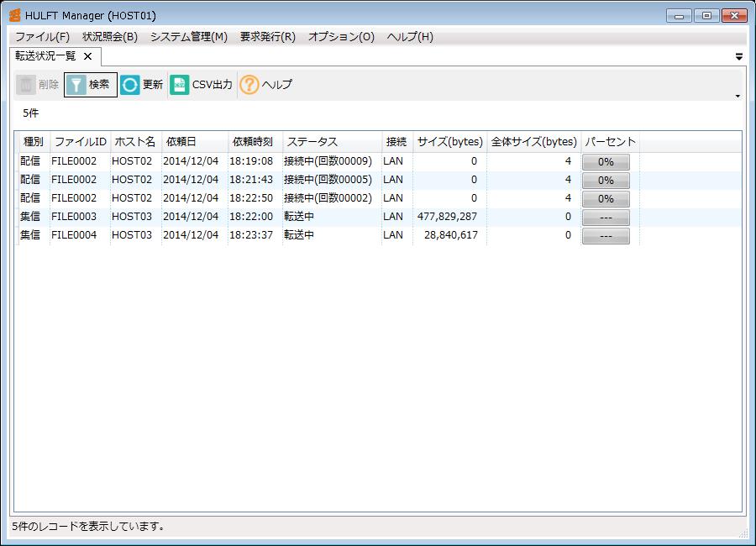Click the 0% progress bar for 18:19:08 row
Screen dimensions: 756x546
606,162
